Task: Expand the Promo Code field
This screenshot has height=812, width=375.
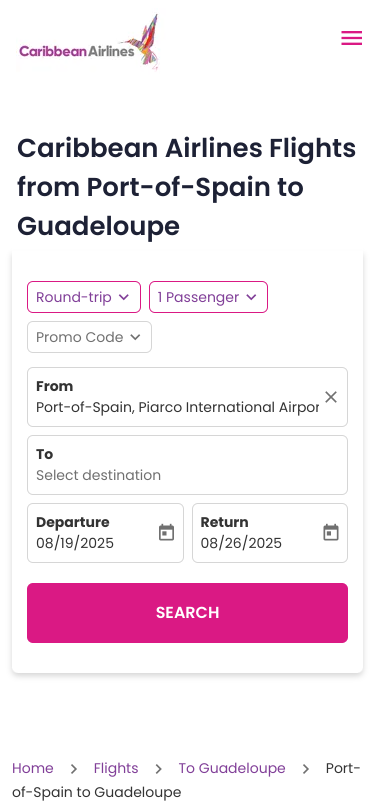Action: click(x=90, y=337)
